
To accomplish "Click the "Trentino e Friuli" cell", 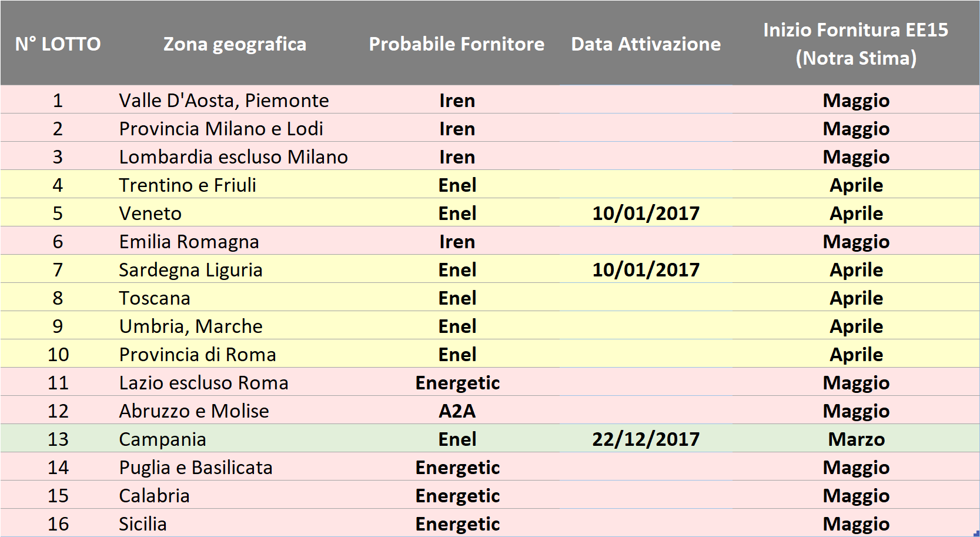I will coord(188,185).
